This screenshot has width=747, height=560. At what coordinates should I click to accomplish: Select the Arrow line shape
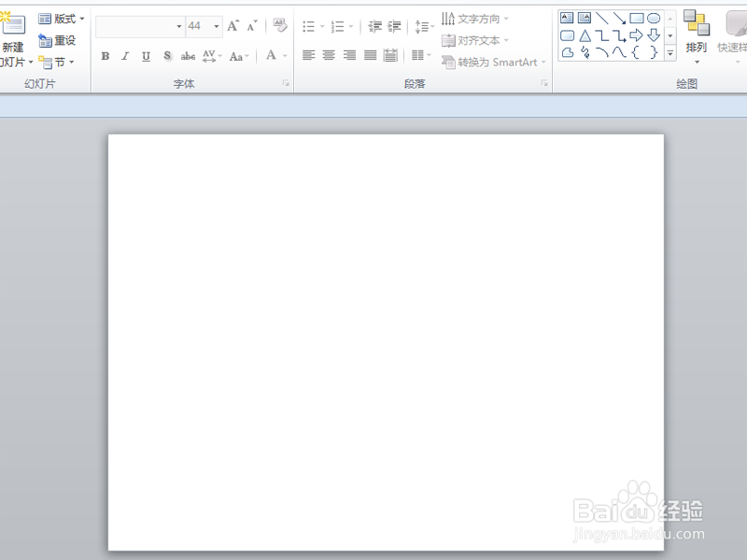(619, 18)
